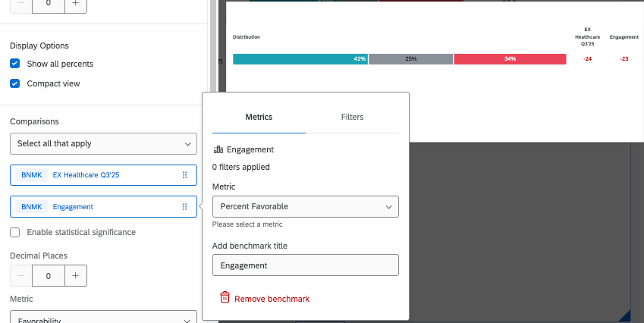Open the Comparisons Select all that apply dropdown

click(103, 143)
